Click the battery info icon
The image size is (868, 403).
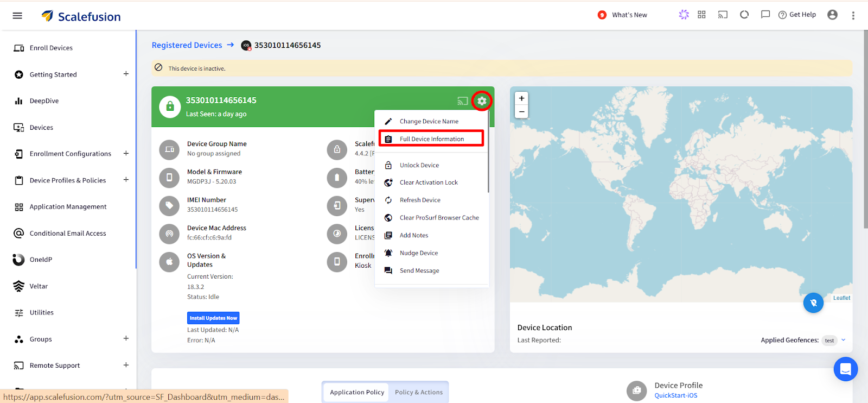click(x=337, y=177)
